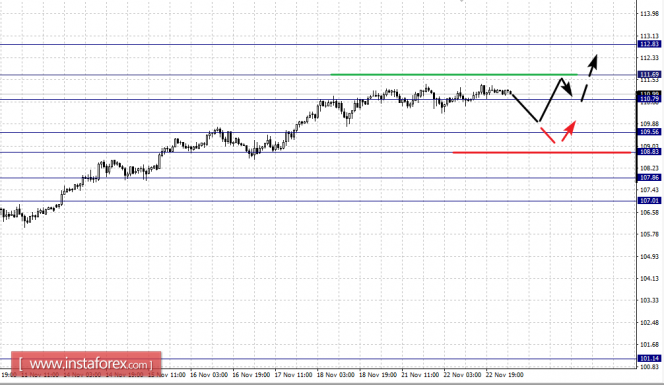The image size is (664, 385).
Task: Click the black dashed upward arrow head
Action: pos(593,62)
